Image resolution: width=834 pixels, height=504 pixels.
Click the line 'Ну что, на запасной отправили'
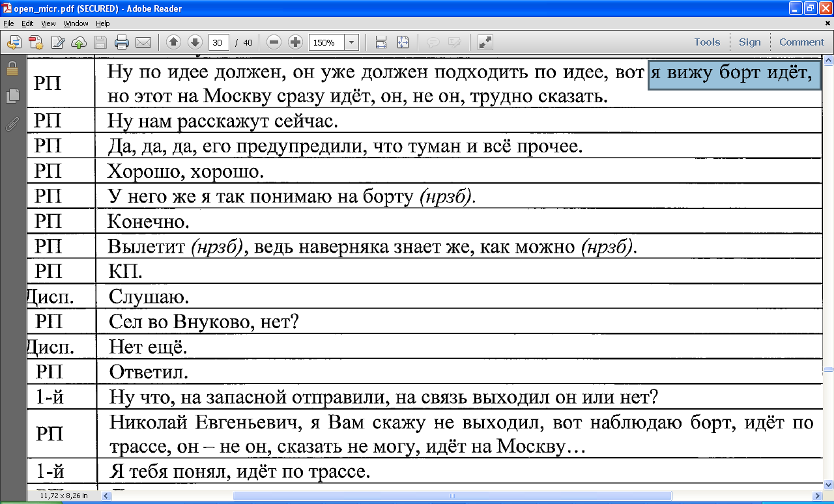384,397
